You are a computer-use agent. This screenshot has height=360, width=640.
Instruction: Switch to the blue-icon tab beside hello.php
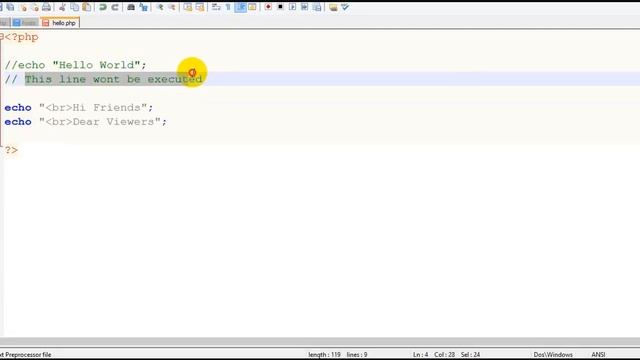coord(25,23)
